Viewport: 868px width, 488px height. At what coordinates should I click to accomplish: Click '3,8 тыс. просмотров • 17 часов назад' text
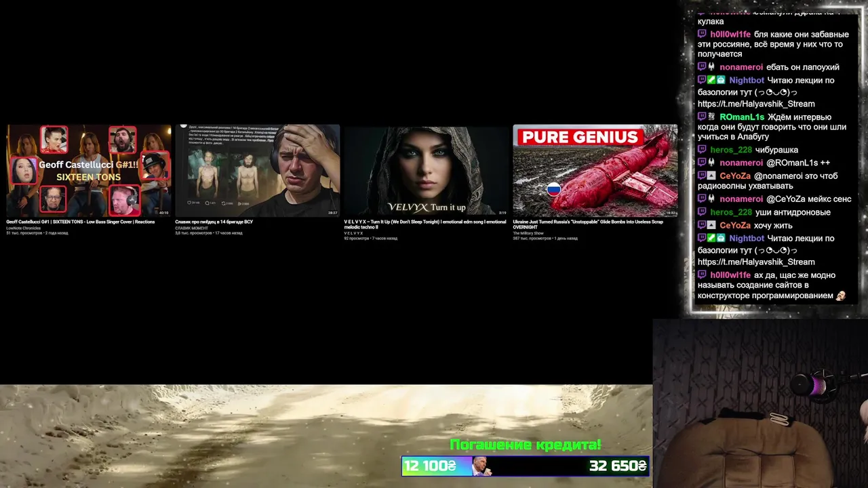point(208,233)
